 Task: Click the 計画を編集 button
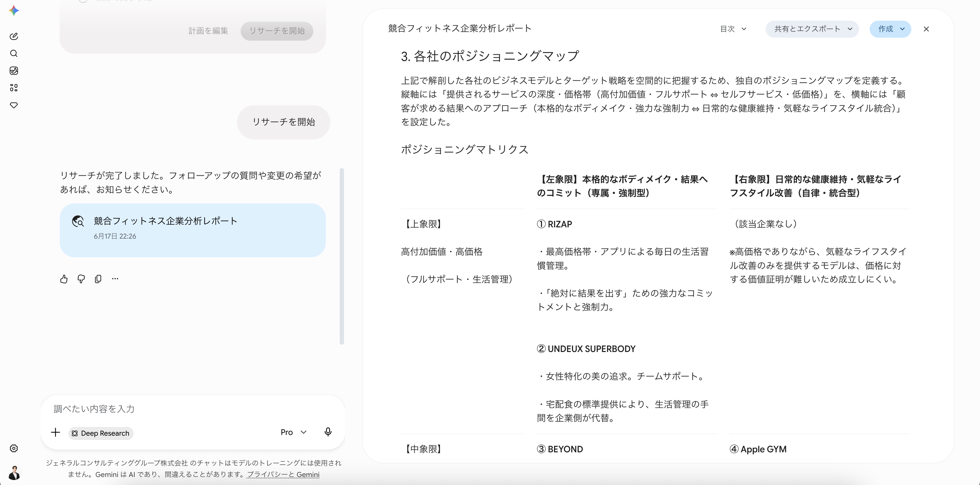click(208, 31)
